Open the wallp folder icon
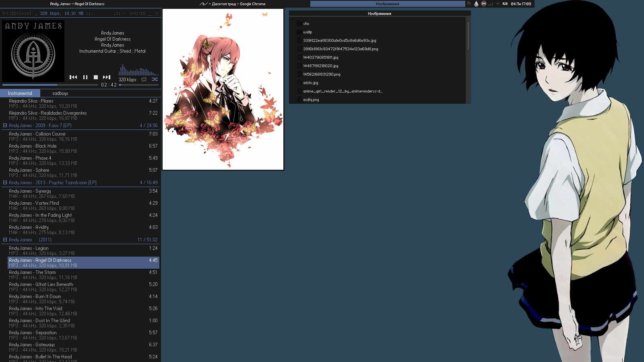The image size is (644, 362). pyautogui.click(x=299, y=32)
